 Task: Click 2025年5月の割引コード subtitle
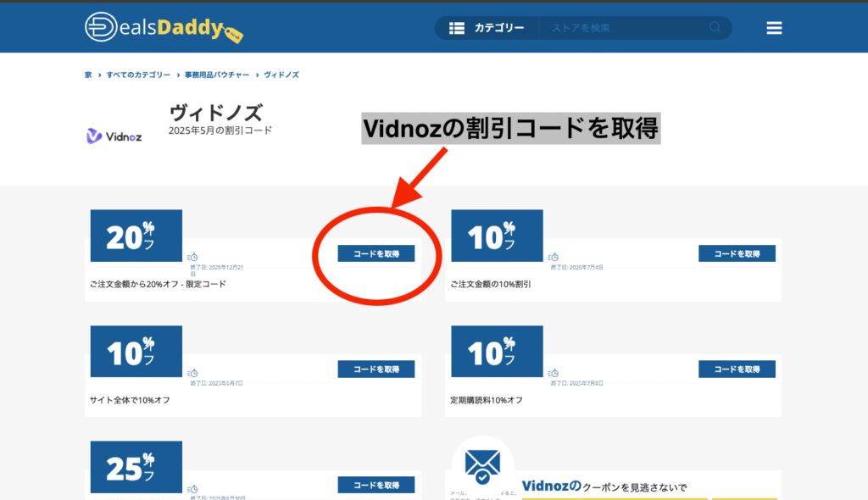click(x=220, y=131)
